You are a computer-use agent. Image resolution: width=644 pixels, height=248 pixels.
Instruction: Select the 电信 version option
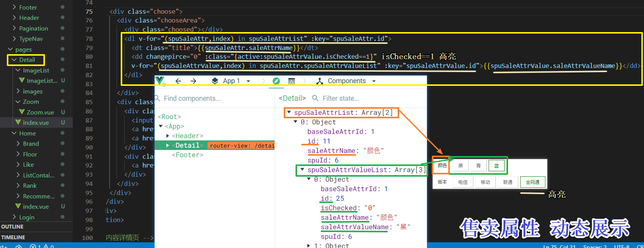coord(463,182)
